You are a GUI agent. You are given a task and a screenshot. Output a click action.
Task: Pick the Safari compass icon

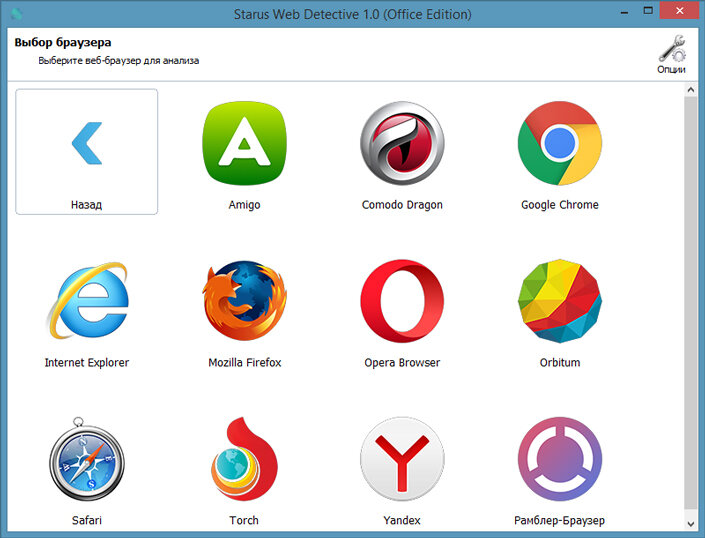pyautogui.click(x=87, y=459)
